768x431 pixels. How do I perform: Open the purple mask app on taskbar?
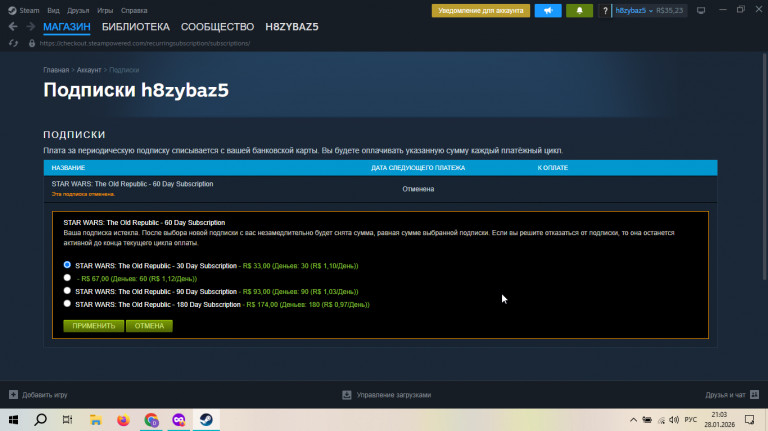click(x=179, y=420)
